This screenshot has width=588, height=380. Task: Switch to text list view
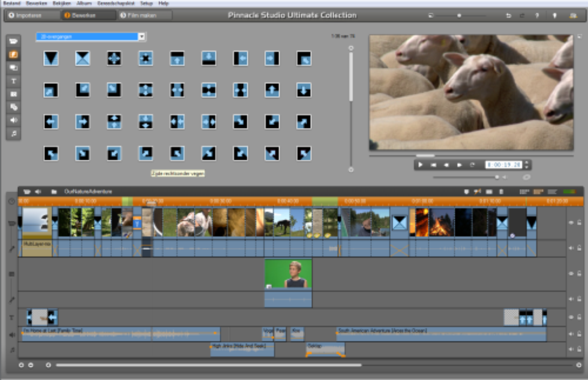pyautogui.click(x=552, y=192)
